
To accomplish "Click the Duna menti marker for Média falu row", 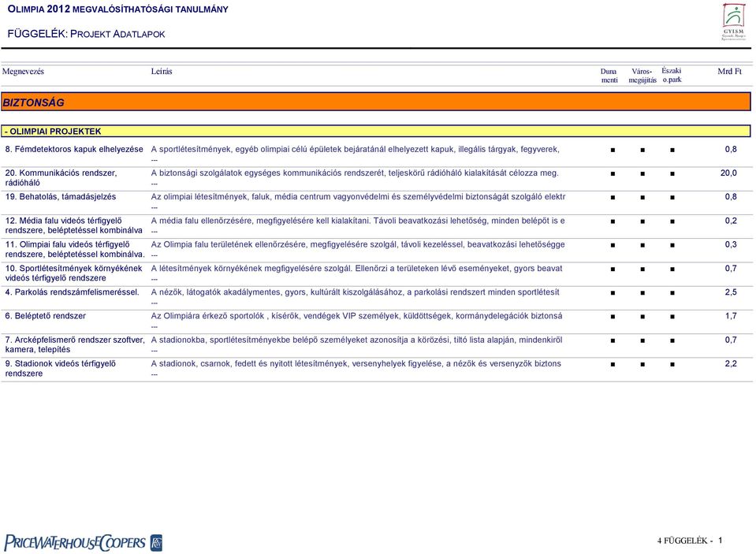I will pos(613,221).
